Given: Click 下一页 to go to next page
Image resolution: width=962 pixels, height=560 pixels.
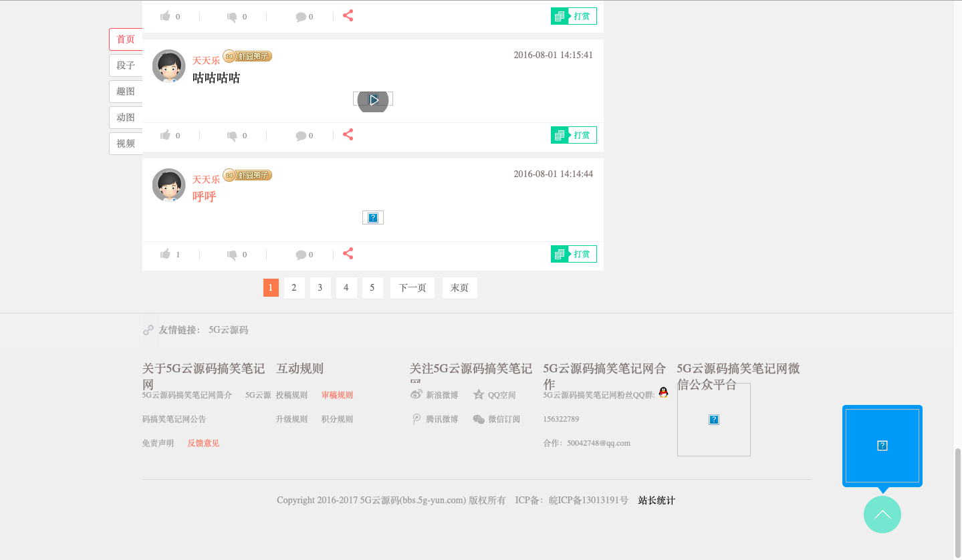Looking at the screenshot, I should [412, 287].
